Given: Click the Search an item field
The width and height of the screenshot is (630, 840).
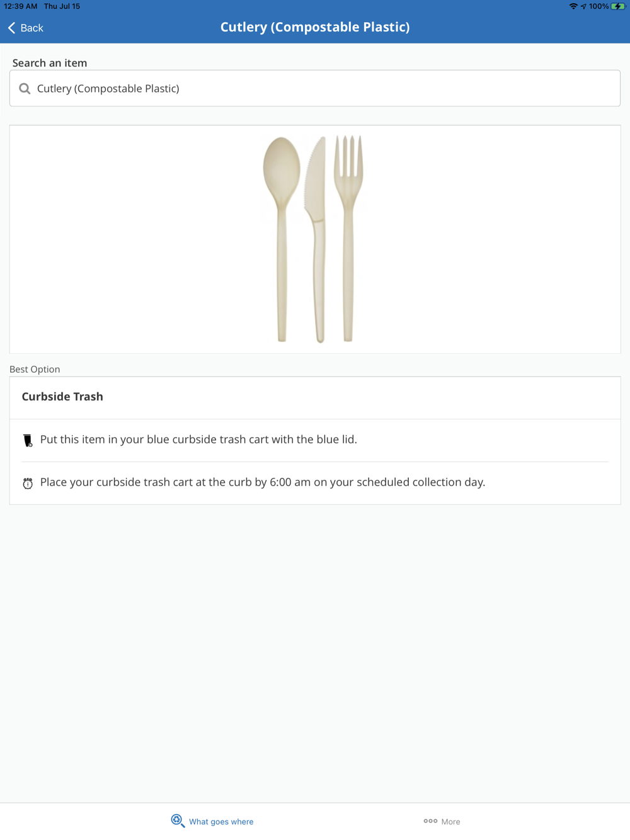Looking at the screenshot, I should [315, 88].
